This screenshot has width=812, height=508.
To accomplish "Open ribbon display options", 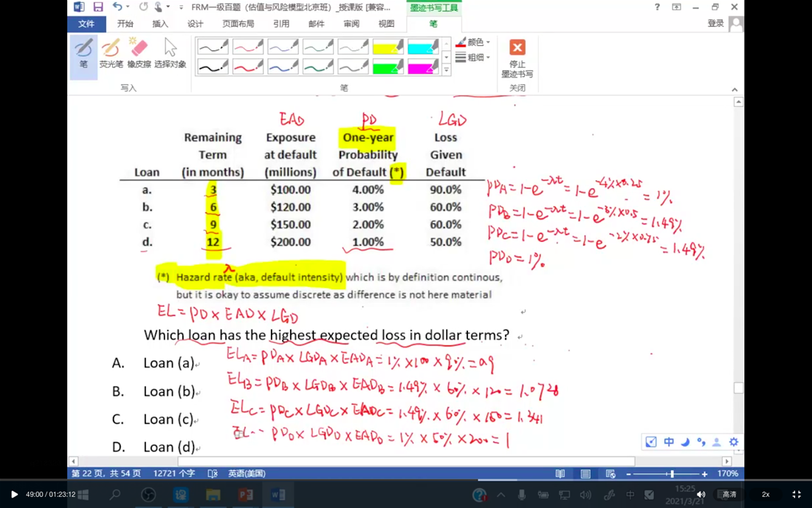I will [x=676, y=7].
